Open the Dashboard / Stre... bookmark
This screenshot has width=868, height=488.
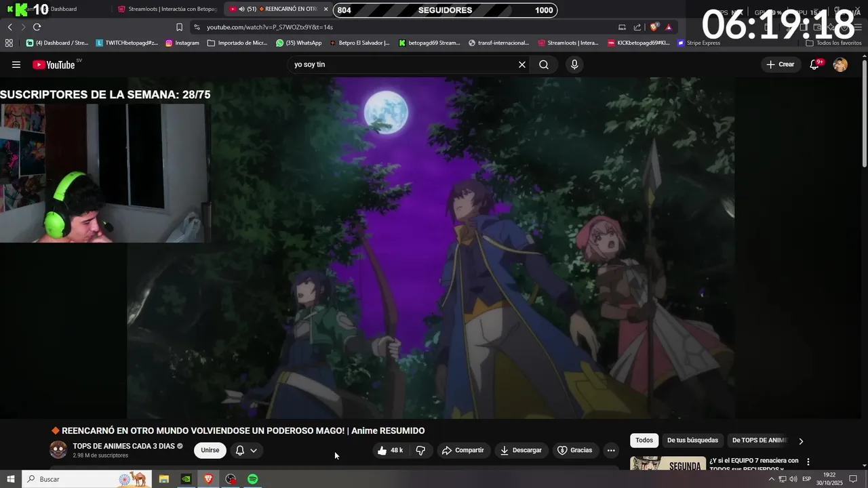pyautogui.click(x=57, y=43)
